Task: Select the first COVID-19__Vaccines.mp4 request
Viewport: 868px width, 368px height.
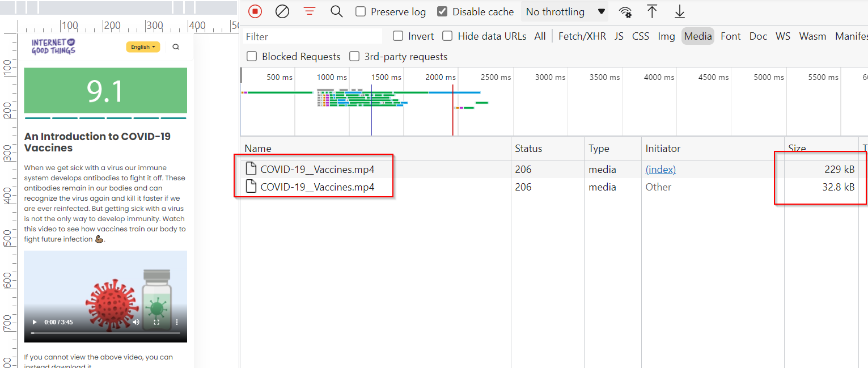Action: tap(316, 169)
